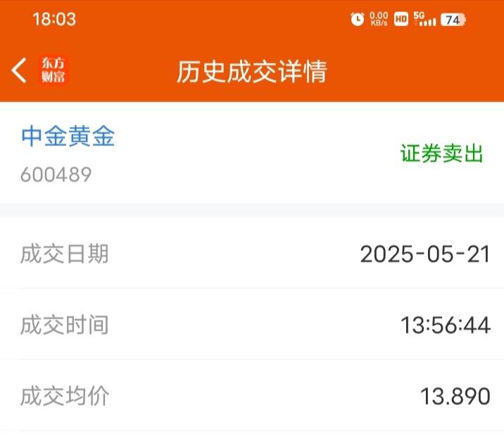This screenshot has height=434, width=504.
Task: Tap the 证券卖出 transaction type label
Action: (x=441, y=154)
